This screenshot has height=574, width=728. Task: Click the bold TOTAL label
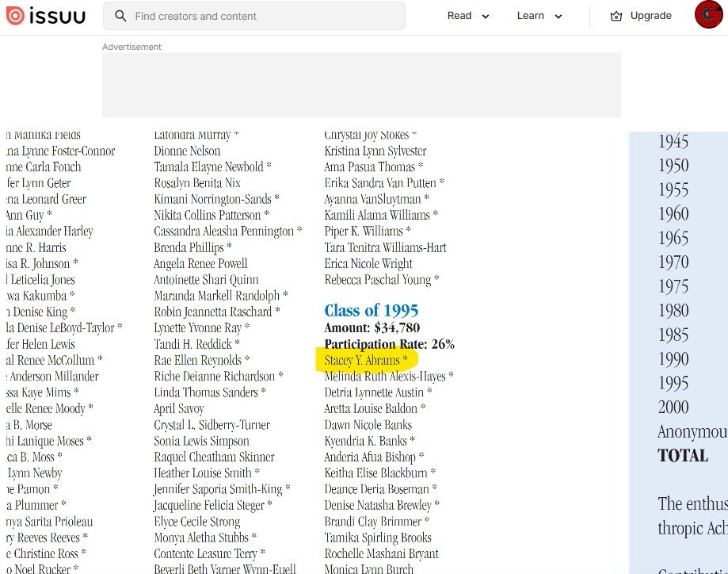[682, 456]
